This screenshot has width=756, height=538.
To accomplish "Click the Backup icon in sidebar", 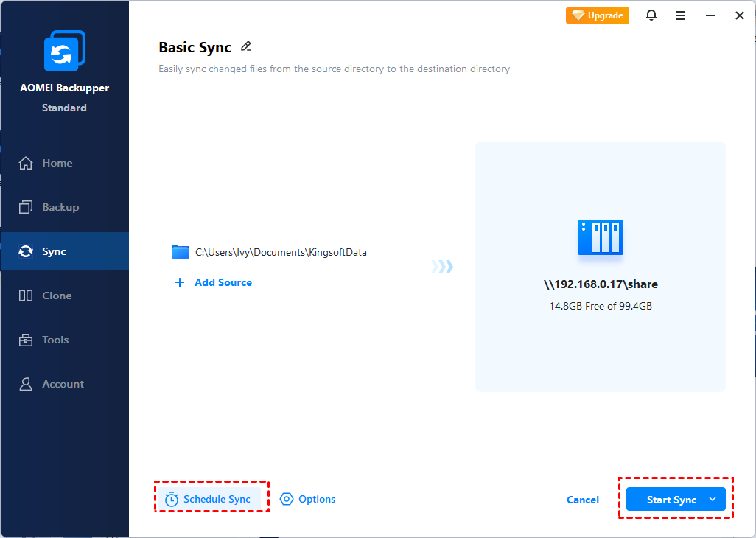I will click(x=26, y=207).
